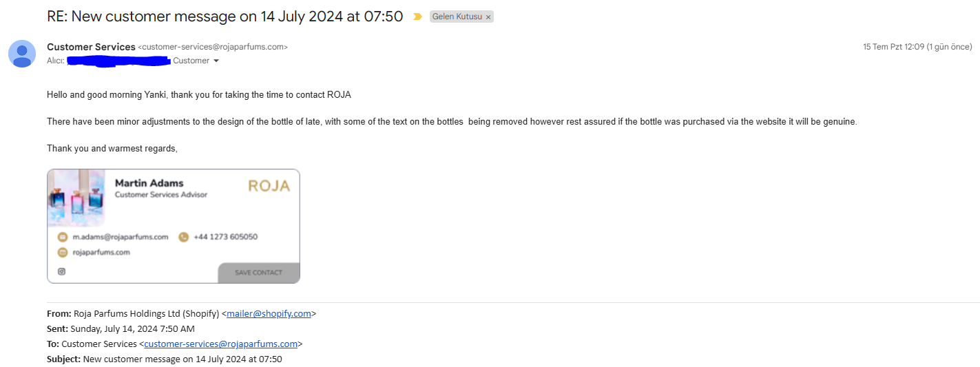
Task: Click the sender's profile avatar icon
Action: pos(22,54)
